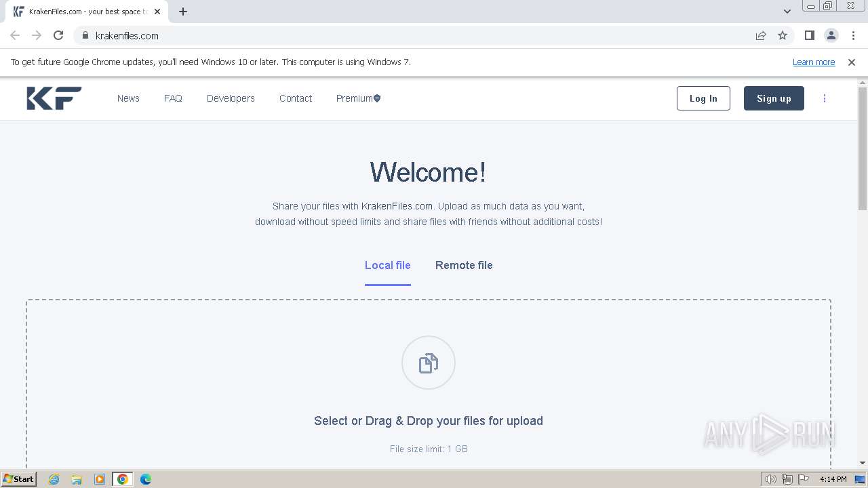The image size is (868, 488).
Task: Open the Windows Start menu
Action: click(18, 479)
